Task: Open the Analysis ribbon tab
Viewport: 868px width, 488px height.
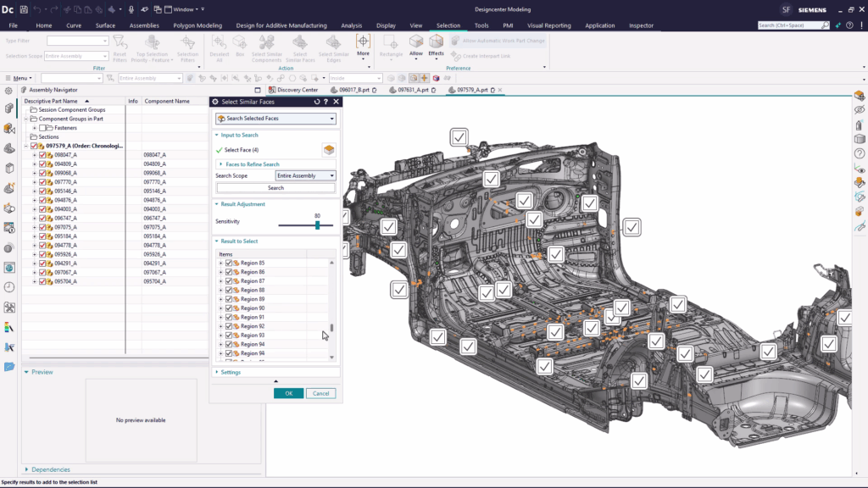Action: click(351, 25)
